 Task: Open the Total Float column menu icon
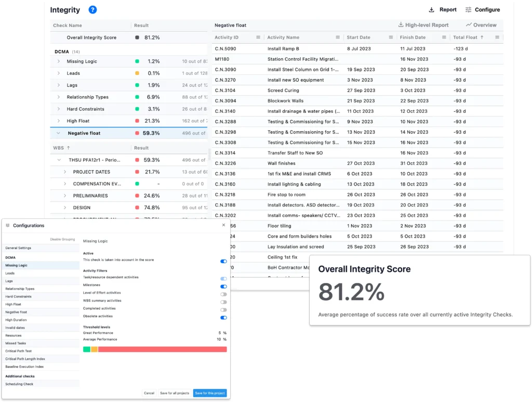(497, 37)
